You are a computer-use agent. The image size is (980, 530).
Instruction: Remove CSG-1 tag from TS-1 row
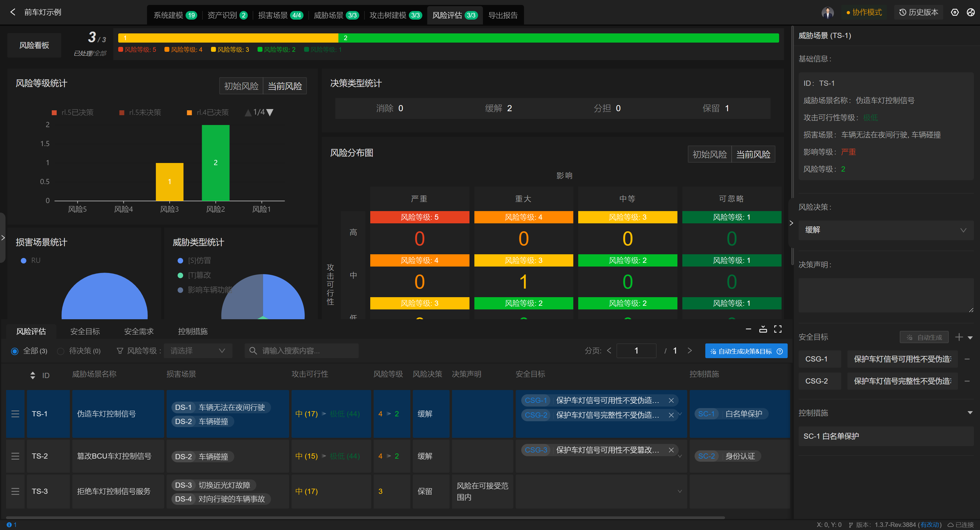671,400
